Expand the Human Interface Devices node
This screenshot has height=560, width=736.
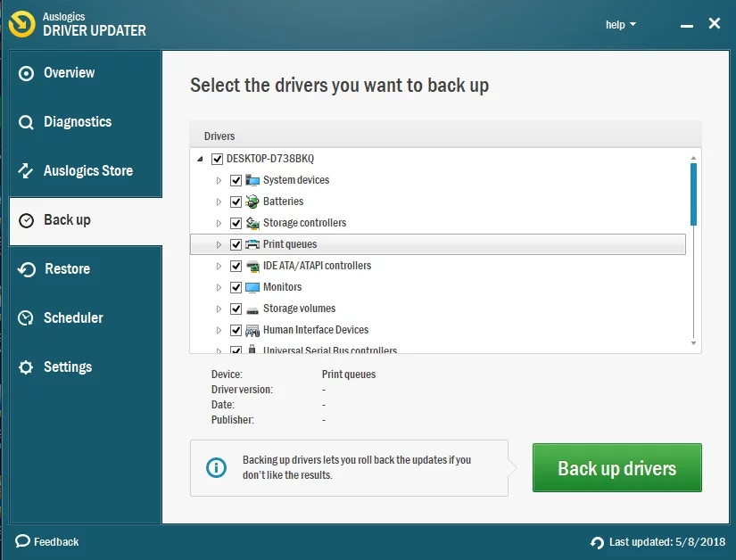pyautogui.click(x=219, y=330)
